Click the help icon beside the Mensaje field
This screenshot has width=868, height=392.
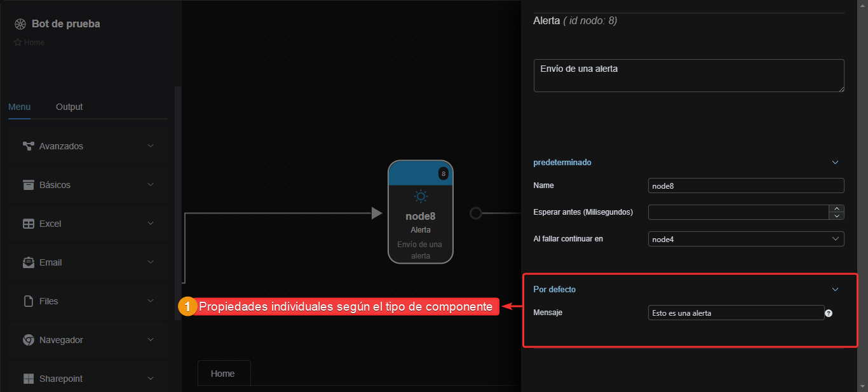point(829,313)
